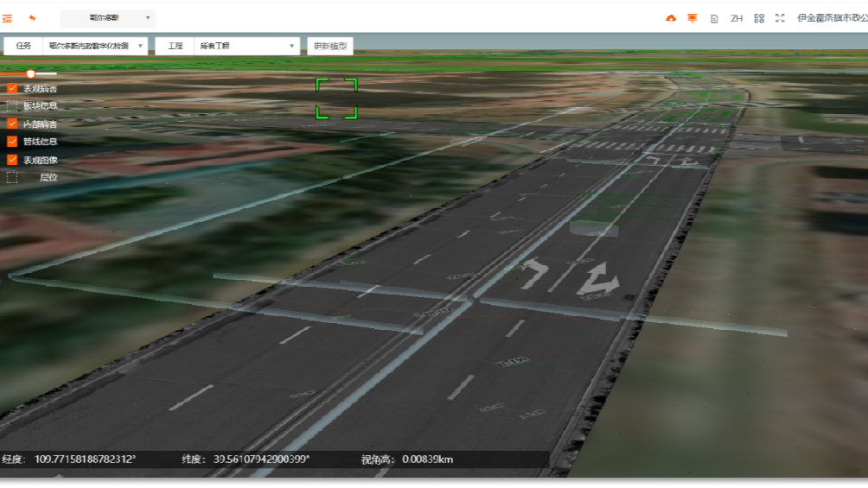This screenshot has height=488, width=868.
Task: Enable the 层位 checkbox
Action: [x=12, y=178]
